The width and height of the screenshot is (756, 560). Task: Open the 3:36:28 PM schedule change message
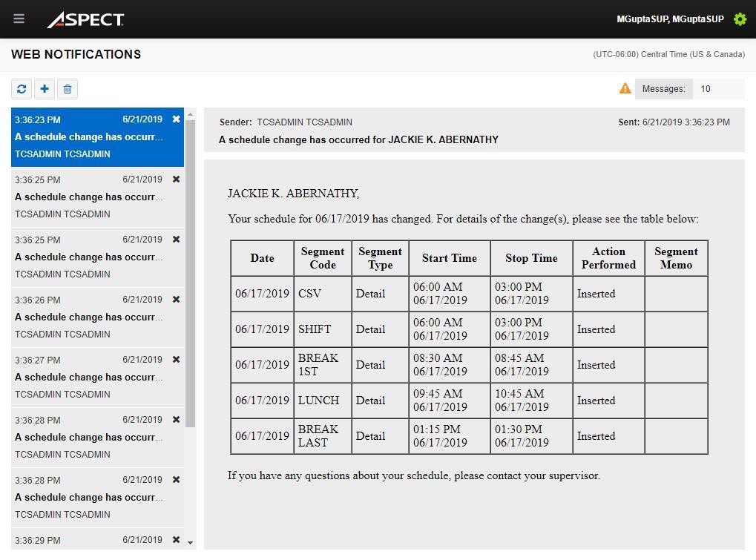[89, 437]
